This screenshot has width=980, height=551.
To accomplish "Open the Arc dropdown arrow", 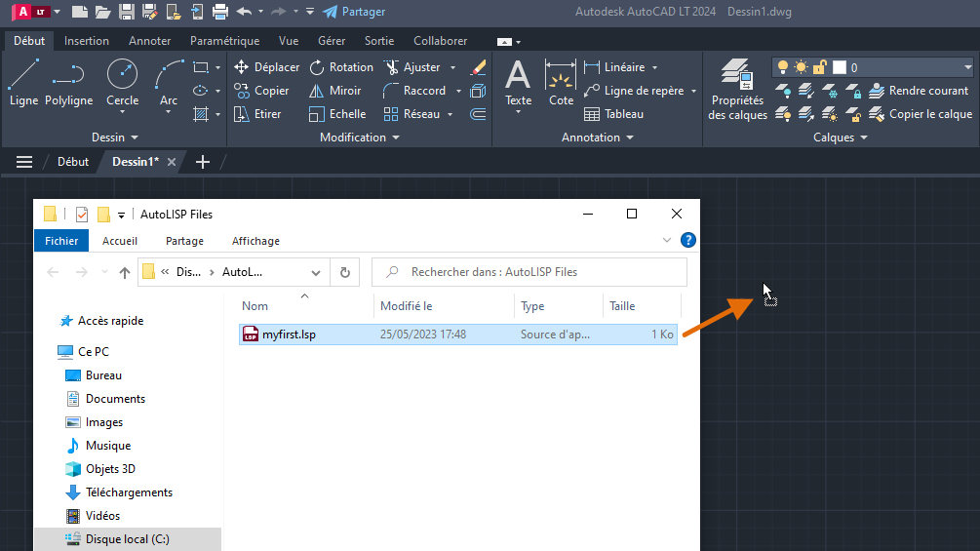I will pos(168,112).
